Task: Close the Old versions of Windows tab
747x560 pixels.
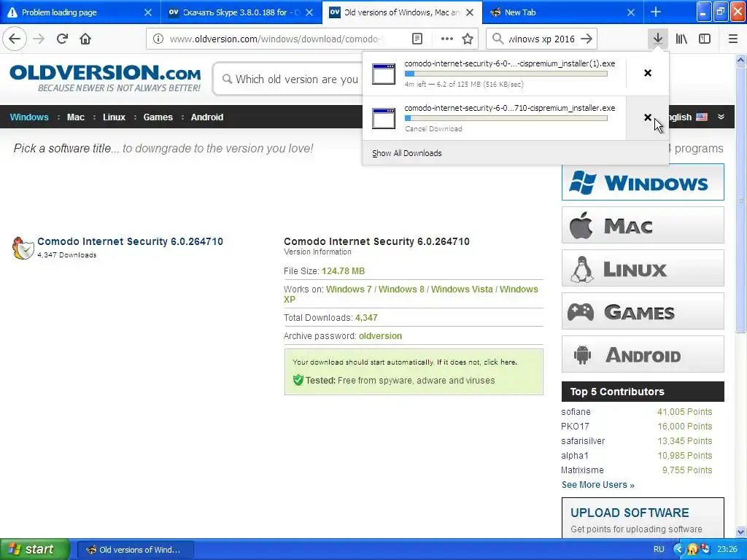Action: click(x=470, y=12)
